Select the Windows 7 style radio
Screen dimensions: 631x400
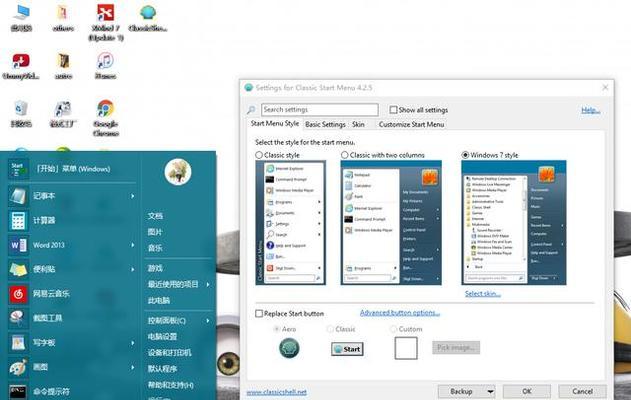[x=465, y=155]
